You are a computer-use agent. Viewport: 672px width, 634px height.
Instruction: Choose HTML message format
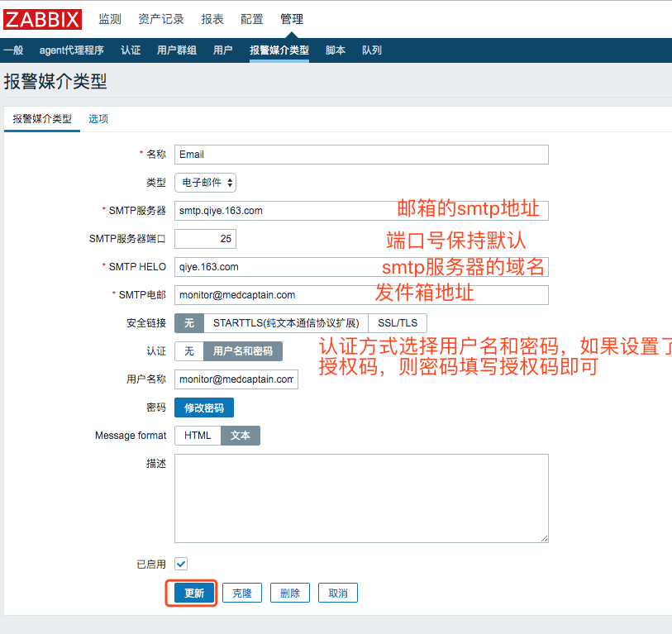click(x=198, y=436)
